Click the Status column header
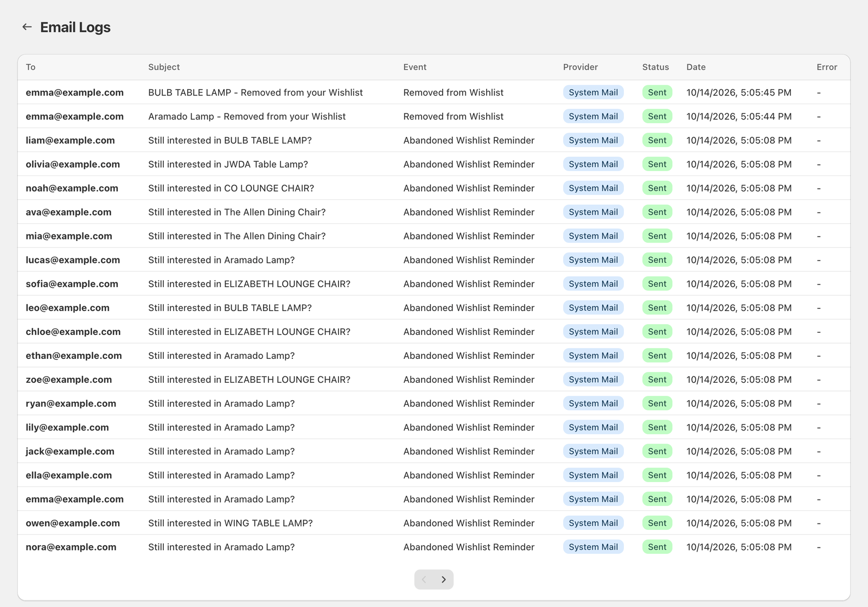 point(655,67)
